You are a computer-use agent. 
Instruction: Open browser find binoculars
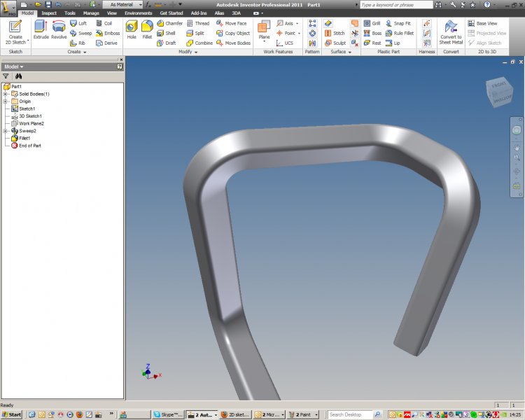[x=18, y=76]
